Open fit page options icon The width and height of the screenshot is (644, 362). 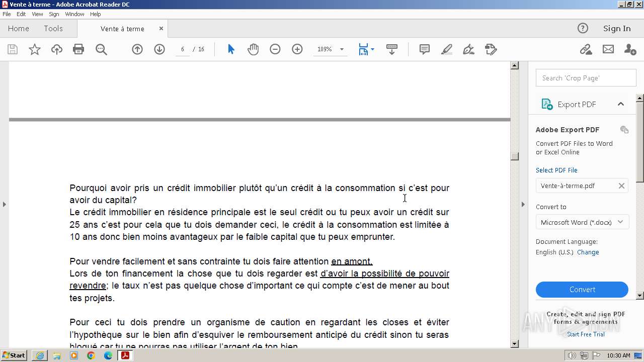[x=366, y=49]
